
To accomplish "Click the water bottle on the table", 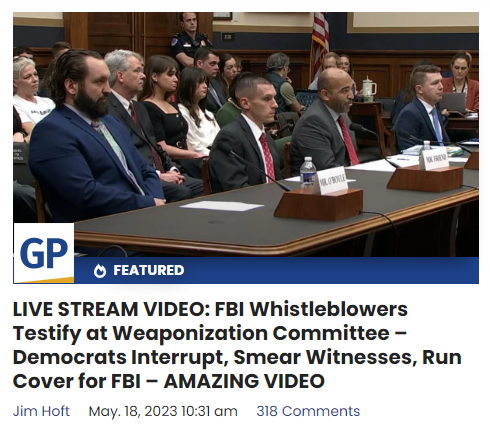I will pyautogui.click(x=307, y=173).
